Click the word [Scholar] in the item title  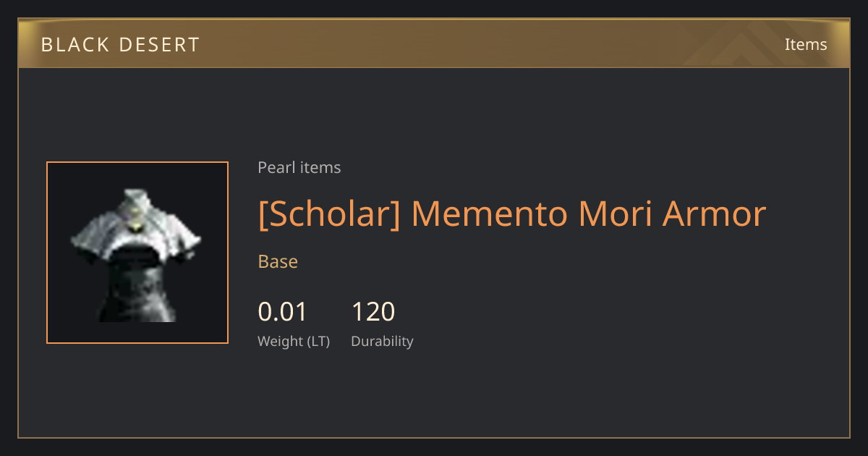tap(329, 214)
